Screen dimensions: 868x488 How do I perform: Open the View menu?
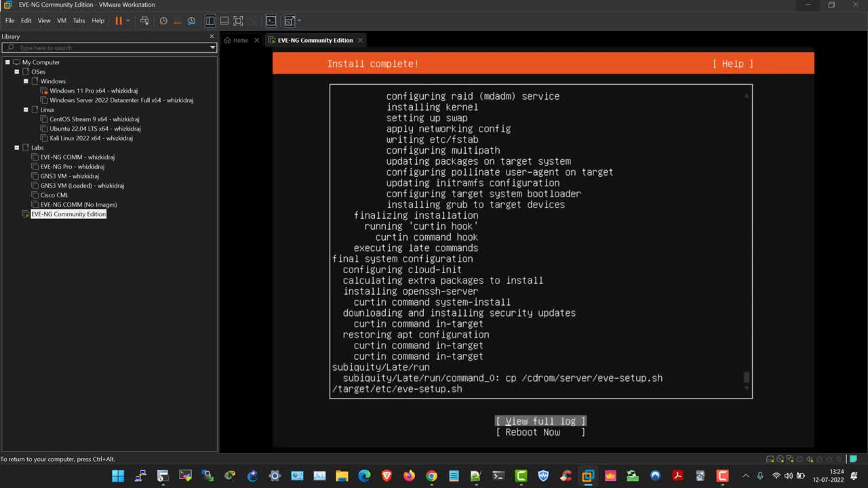(x=44, y=21)
